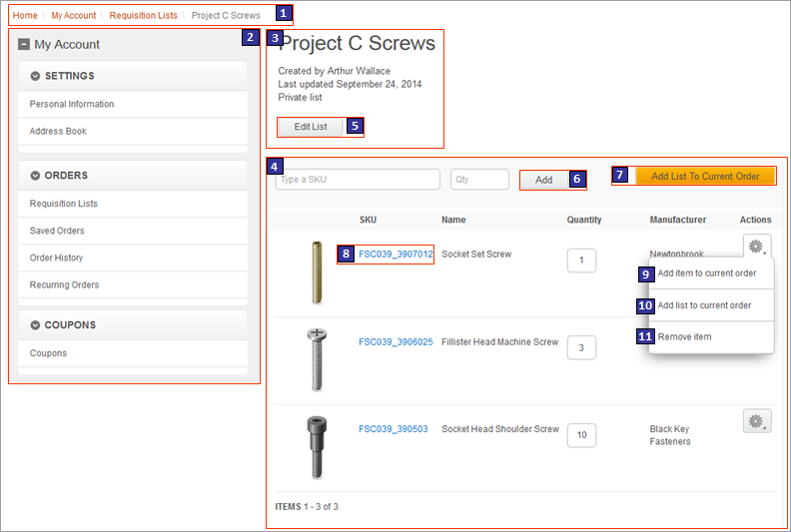791x532 pixels.
Task: Open the gear actions menu for Socket Set Screw
Action: [x=756, y=247]
